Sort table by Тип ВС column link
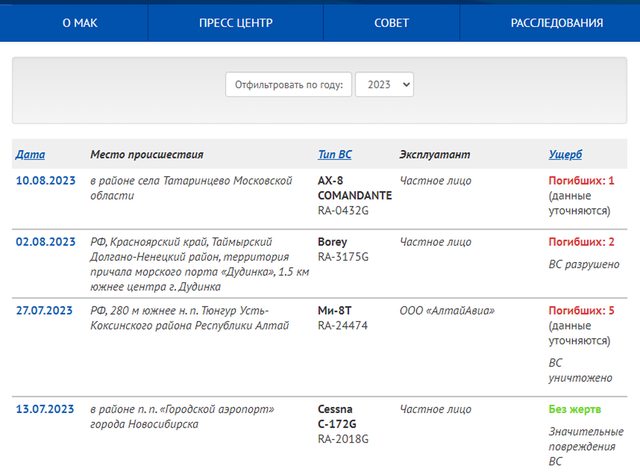This screenshot has height=472, width=640. 335,154
